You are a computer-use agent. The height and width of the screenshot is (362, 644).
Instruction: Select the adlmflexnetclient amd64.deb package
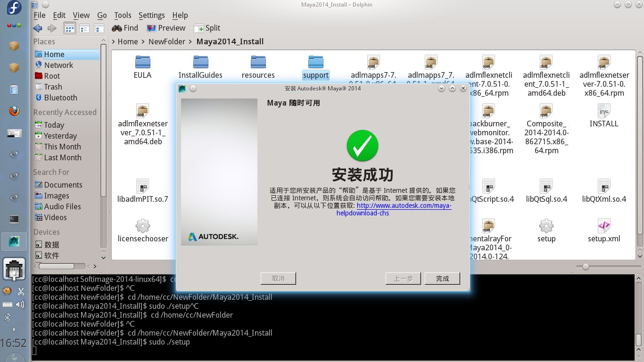tap(546, 75)
